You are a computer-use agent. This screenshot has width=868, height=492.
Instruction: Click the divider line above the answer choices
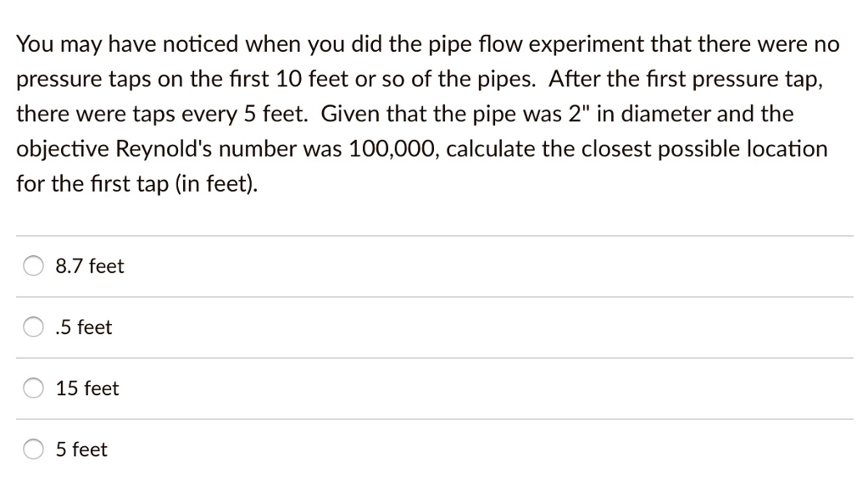coord(434,236)
